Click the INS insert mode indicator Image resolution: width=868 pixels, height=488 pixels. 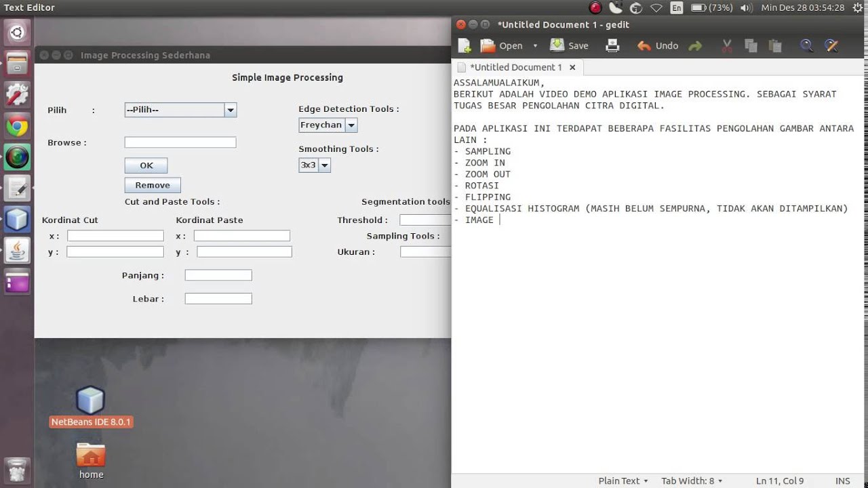pos(843,481)
